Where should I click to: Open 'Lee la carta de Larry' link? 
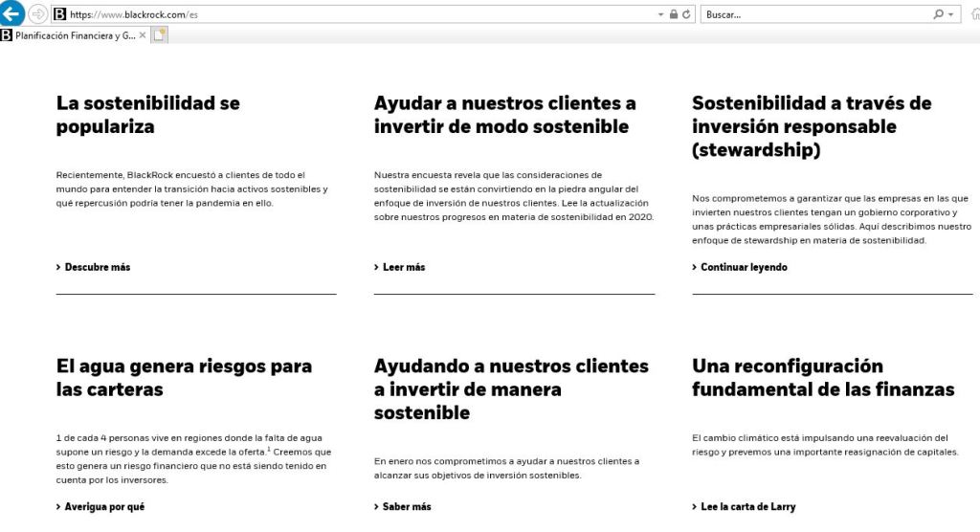(746, 506)
